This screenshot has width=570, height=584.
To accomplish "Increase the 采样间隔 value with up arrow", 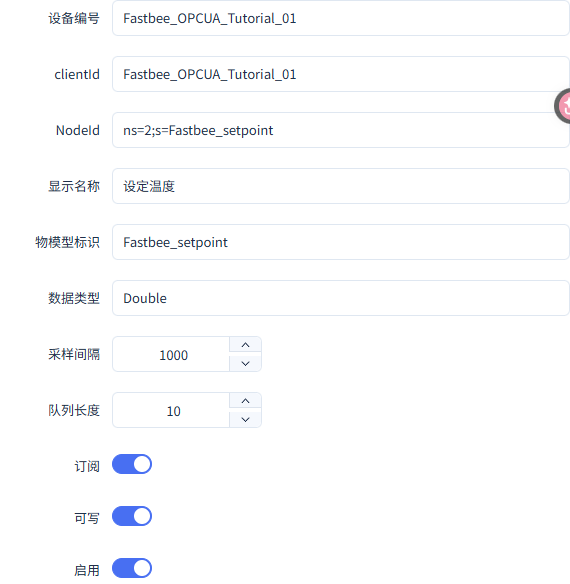I will (246, 345).
